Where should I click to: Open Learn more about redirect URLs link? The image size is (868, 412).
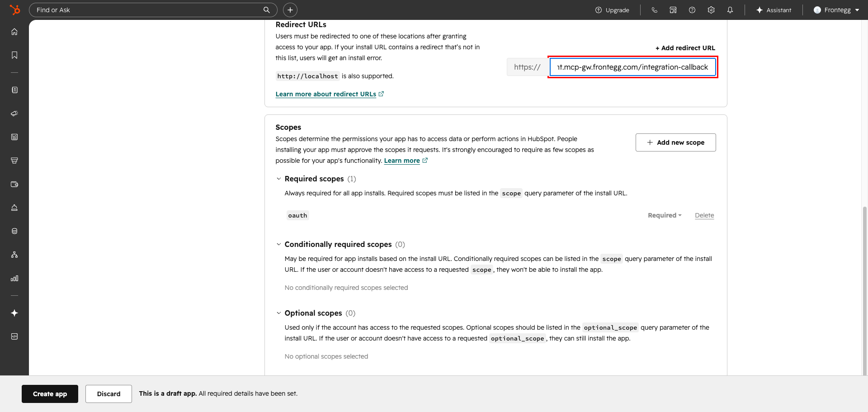[x=330, y=94]
